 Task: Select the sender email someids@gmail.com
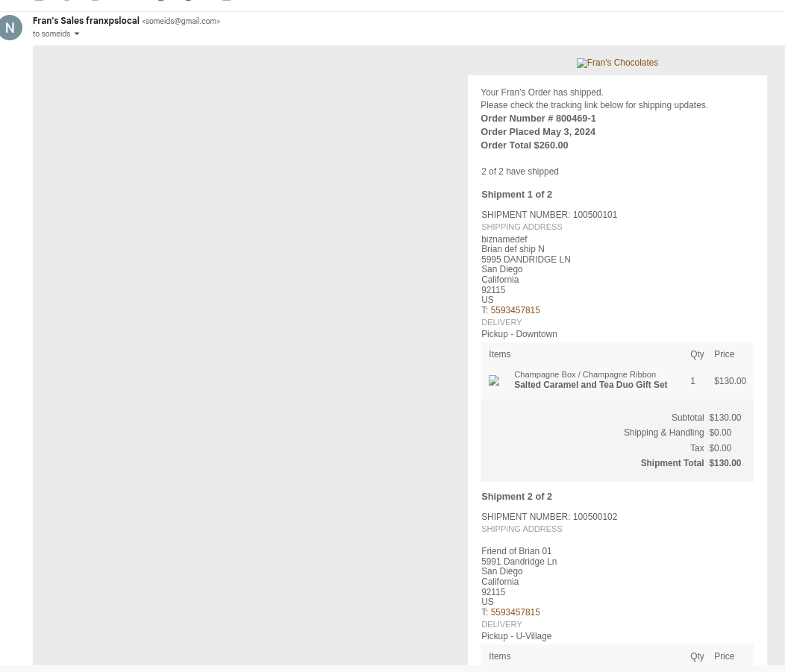pos(181,22)
